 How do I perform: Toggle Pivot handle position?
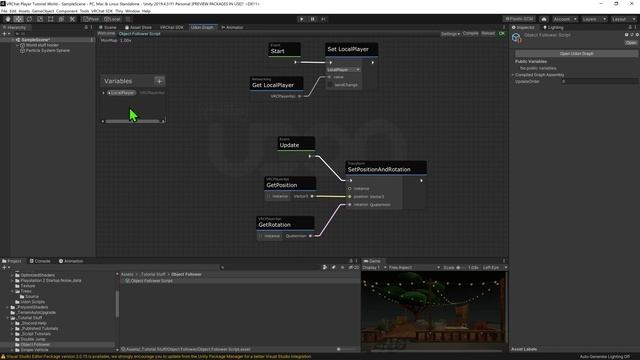[91, 19]
